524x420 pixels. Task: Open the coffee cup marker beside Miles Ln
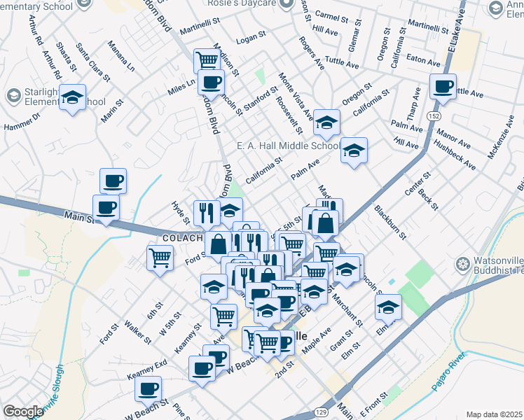[x=211, y=83]
